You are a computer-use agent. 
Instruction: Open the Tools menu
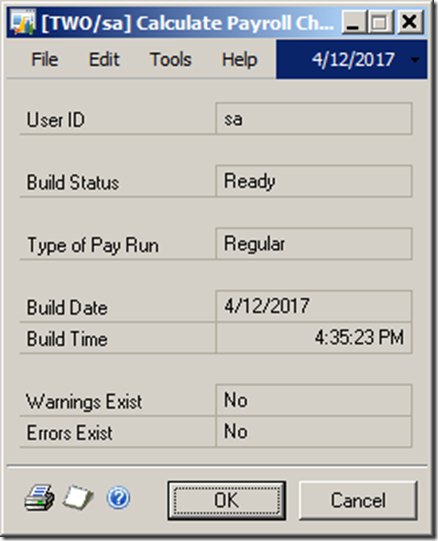(x=171, y=59)
